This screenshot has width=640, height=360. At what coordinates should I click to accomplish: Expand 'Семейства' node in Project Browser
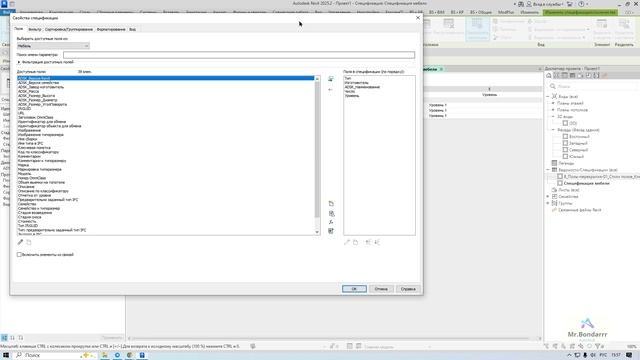pos(548,197)
